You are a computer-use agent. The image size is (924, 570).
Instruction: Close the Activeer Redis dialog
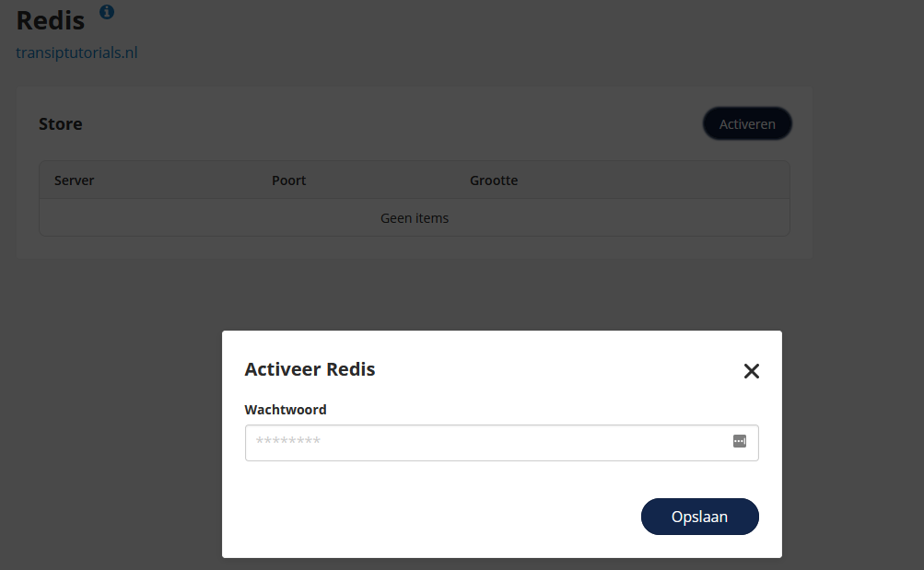click(752, 371)
